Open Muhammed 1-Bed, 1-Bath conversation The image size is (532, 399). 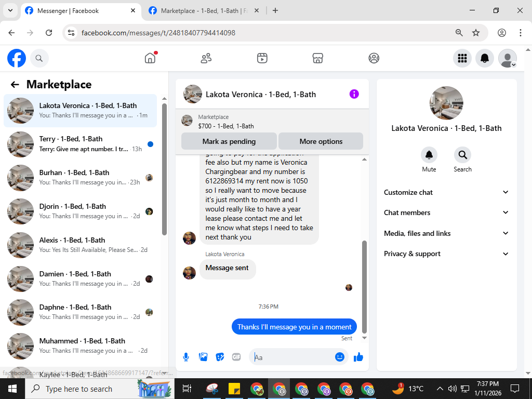tap(81, 345)
